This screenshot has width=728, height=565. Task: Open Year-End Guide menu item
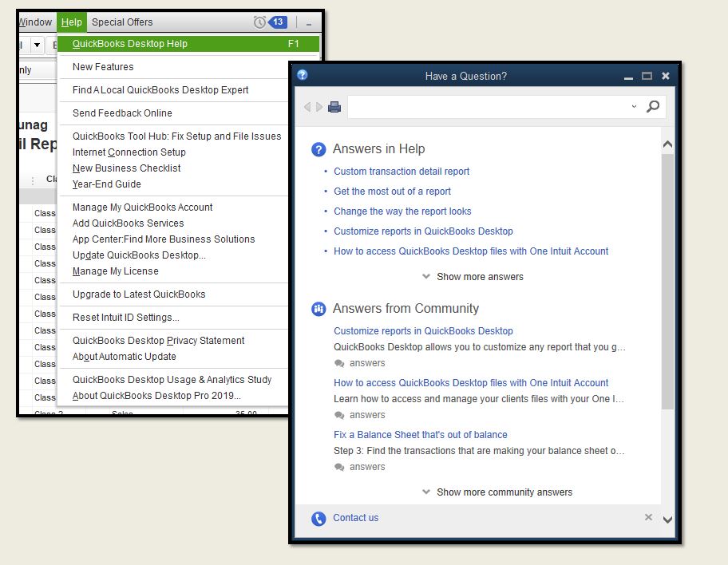click(x=106, y=184)
